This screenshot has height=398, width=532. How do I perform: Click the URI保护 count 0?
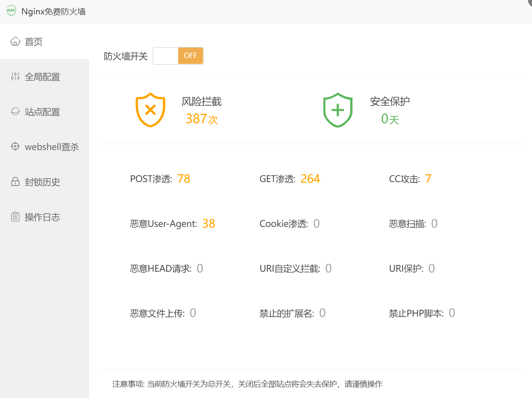432,269
